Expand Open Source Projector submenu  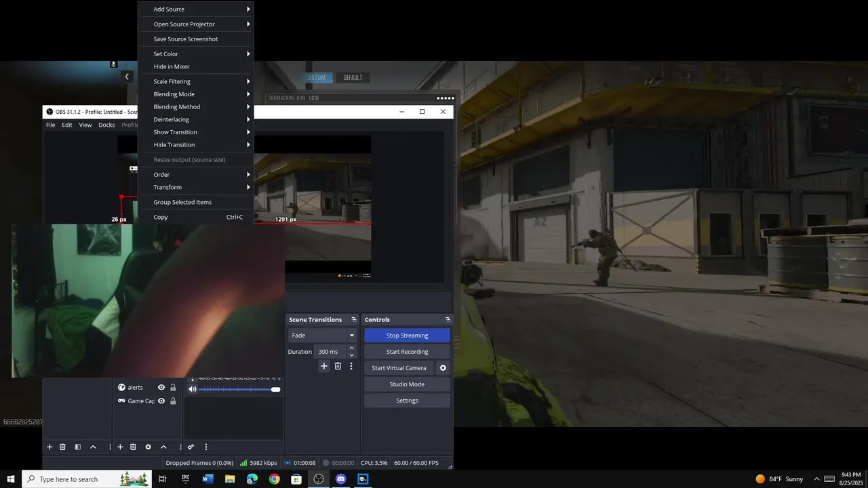[x=196, y=24]
